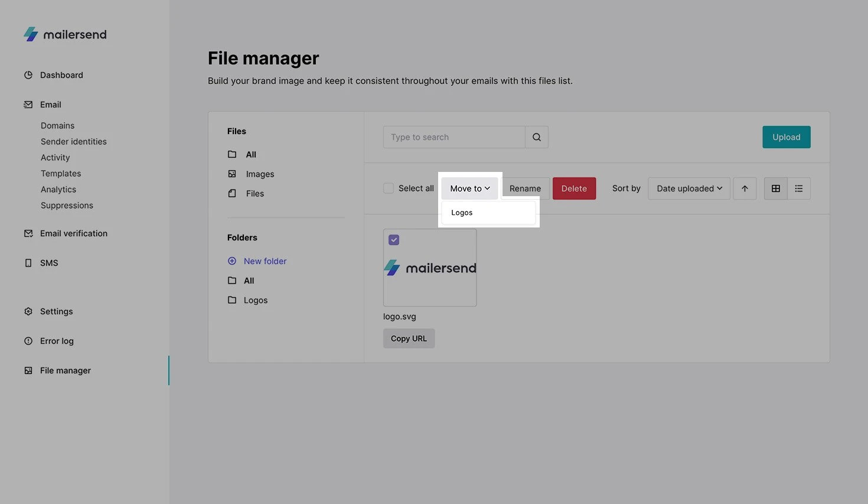Open Templates in Email submenu
868x504 pixels.
click(x=61, y=174)
